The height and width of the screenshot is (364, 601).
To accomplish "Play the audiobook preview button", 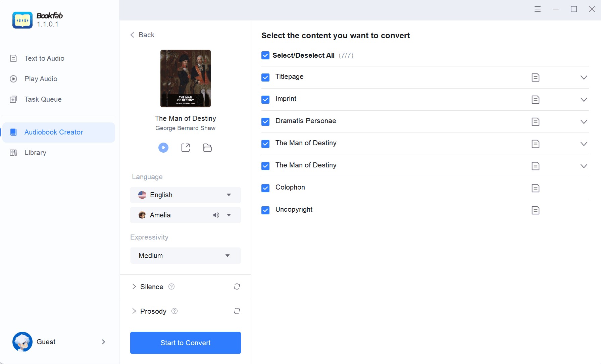I will tap(163, 148).
